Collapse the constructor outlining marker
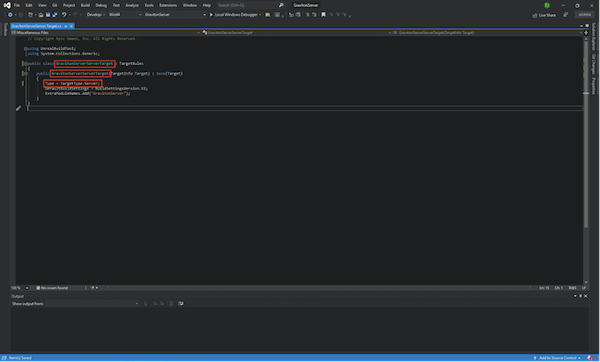 click(x=25, y=73)
